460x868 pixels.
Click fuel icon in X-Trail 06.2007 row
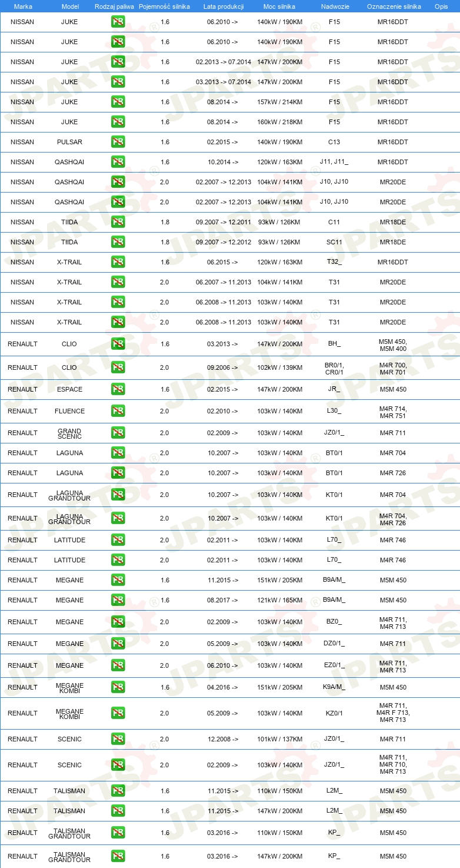coord(118,282)
